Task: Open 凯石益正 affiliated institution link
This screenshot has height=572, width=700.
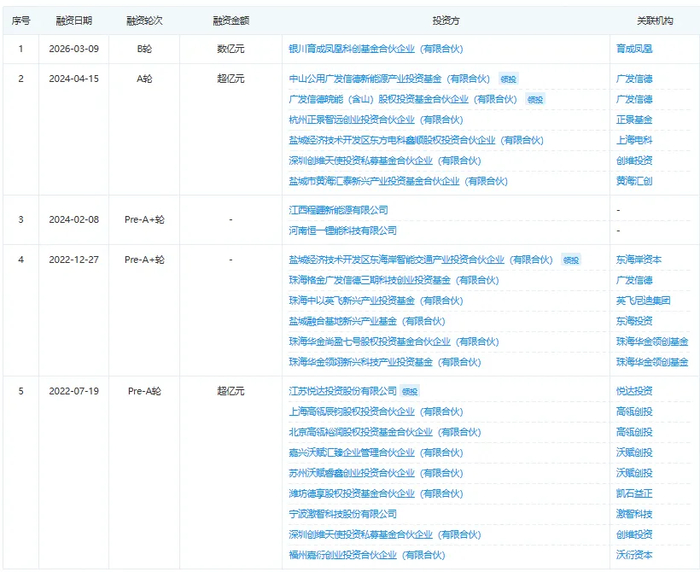Action: (x=634, y=494)
